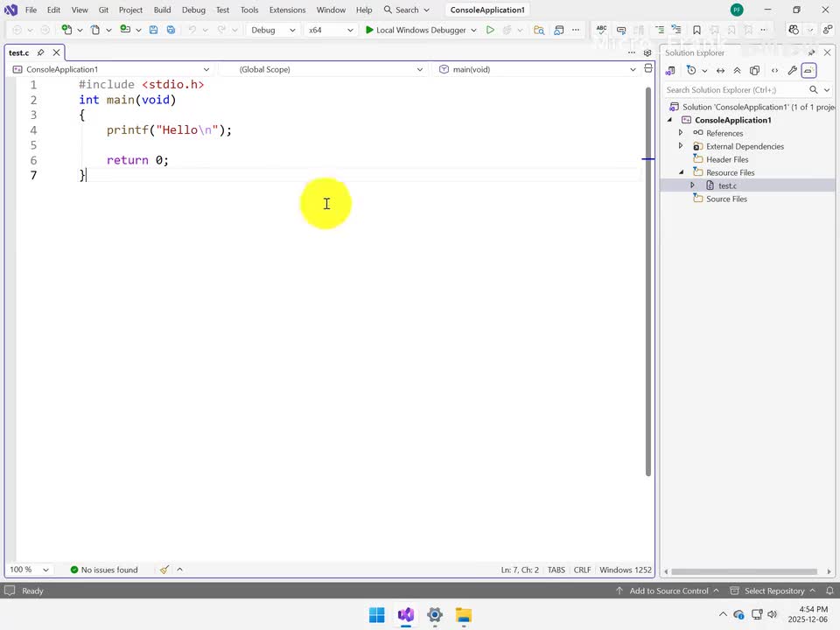Toggle auto-hide pin on Solution Explorer
This screenshot has height=630, width=840.
click(x=812, y=52)
